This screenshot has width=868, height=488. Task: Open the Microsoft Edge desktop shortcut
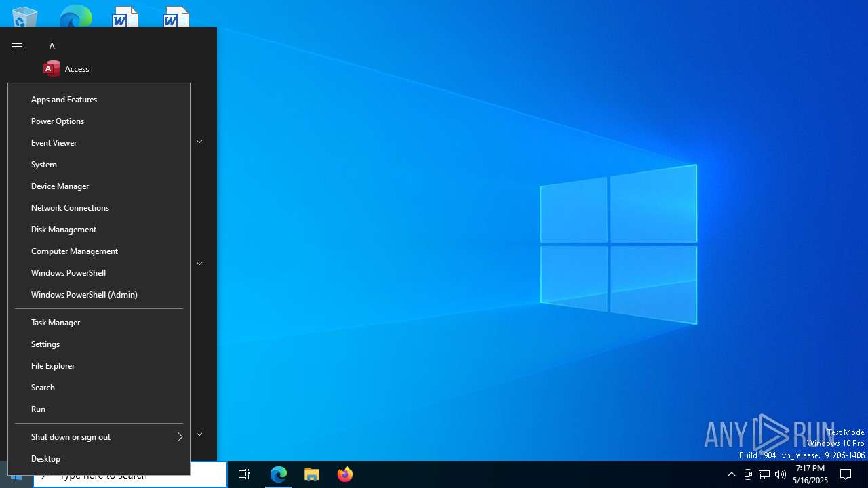pos(75,16)
